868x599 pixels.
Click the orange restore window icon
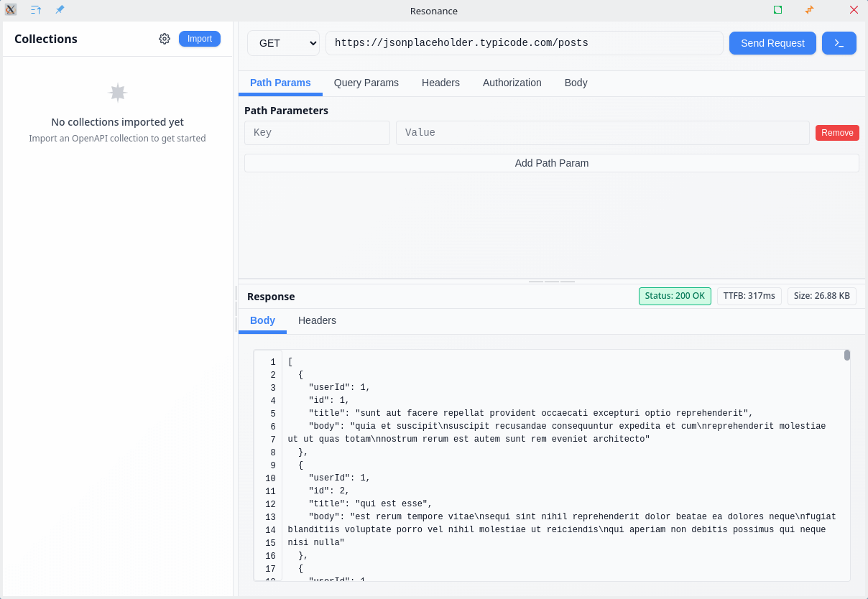tap(810, 10)
